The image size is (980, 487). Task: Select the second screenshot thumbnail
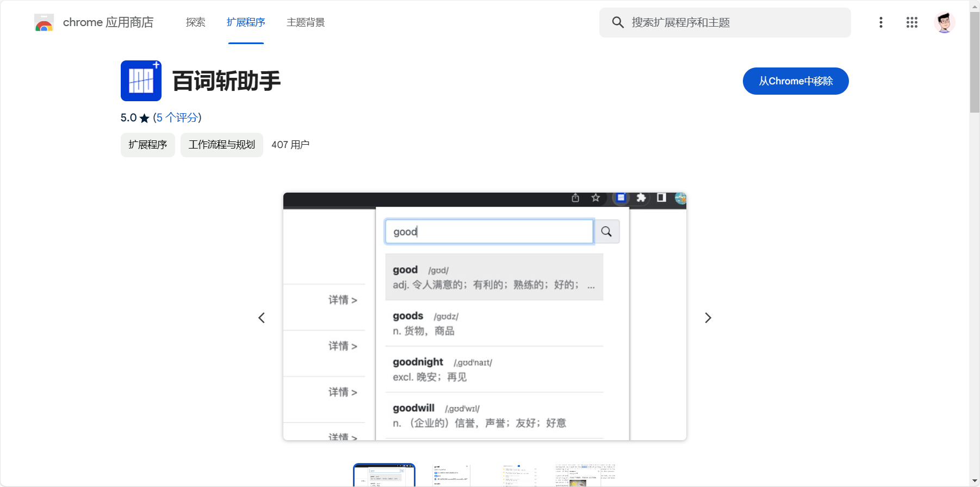tap(451, 476)
